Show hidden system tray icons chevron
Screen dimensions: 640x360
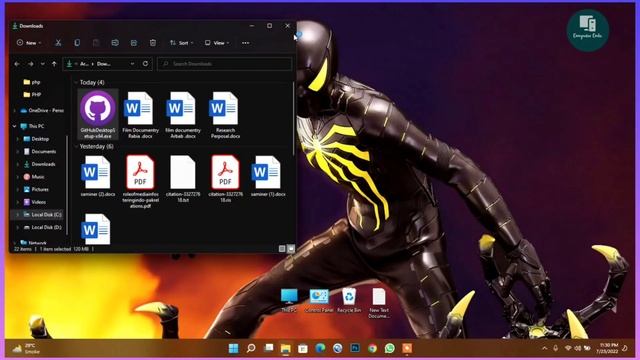[x=544, y=348]
